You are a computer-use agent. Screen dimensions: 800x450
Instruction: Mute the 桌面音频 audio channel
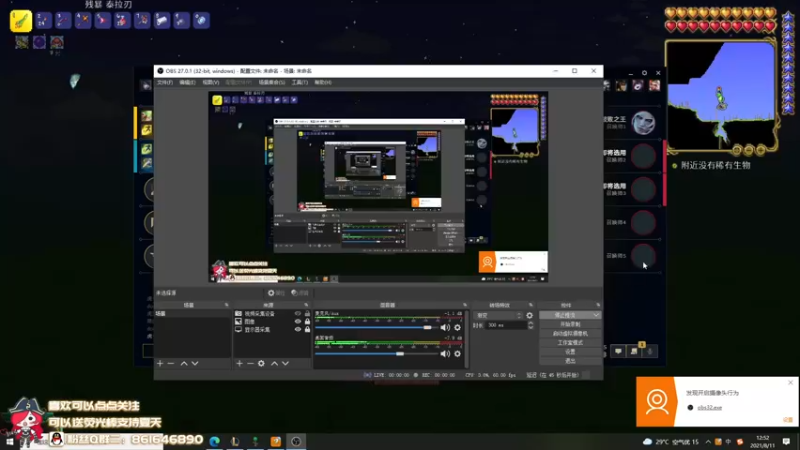point(445,354)
